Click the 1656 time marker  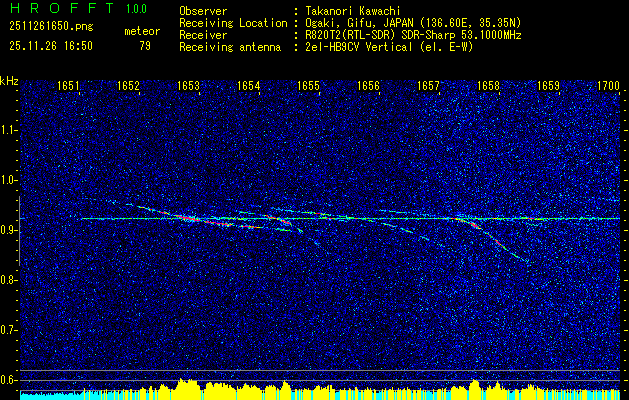coord(368,86)
